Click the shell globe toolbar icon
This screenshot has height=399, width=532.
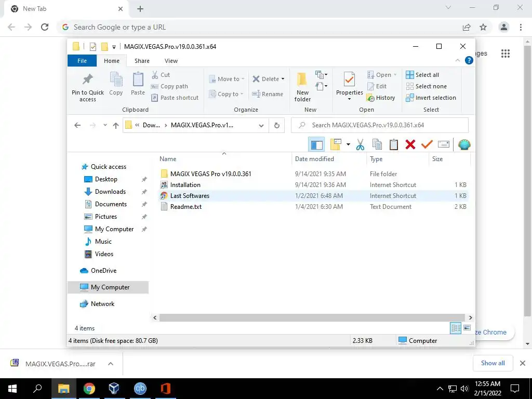464,144
